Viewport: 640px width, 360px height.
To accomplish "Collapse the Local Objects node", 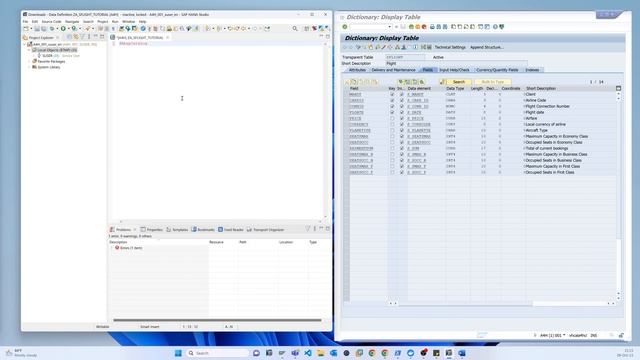I will [30, 50].
